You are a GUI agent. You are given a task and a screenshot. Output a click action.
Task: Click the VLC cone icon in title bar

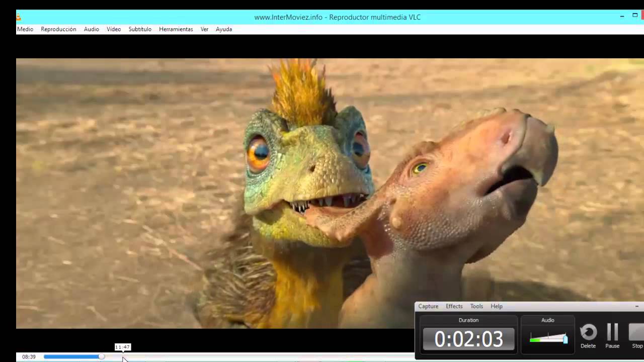tap(18, 17)
